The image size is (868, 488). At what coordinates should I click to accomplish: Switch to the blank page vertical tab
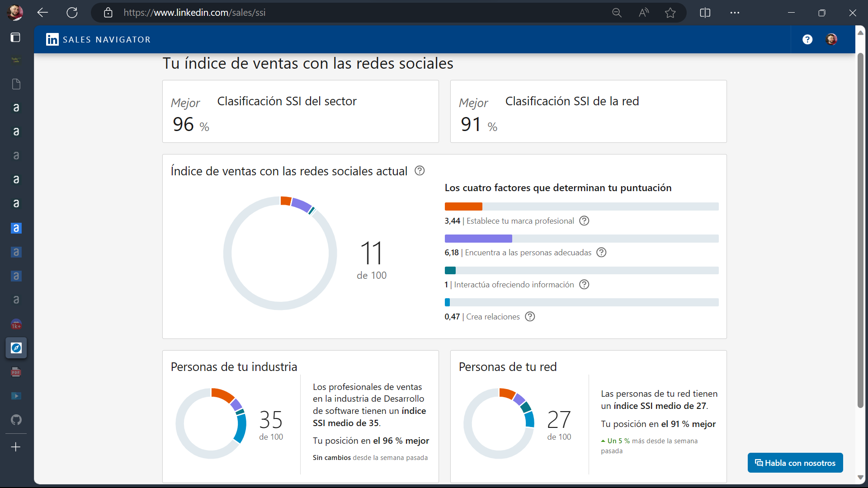16,84
